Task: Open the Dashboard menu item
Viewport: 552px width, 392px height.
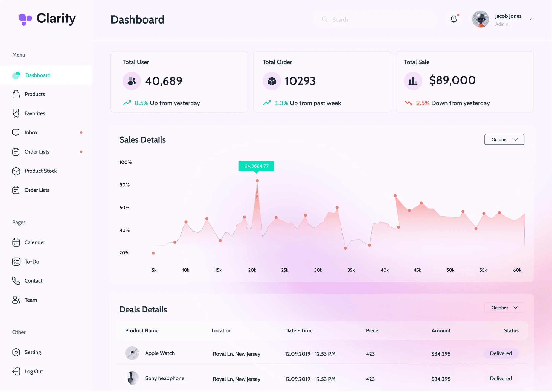Action: point(46,75)
